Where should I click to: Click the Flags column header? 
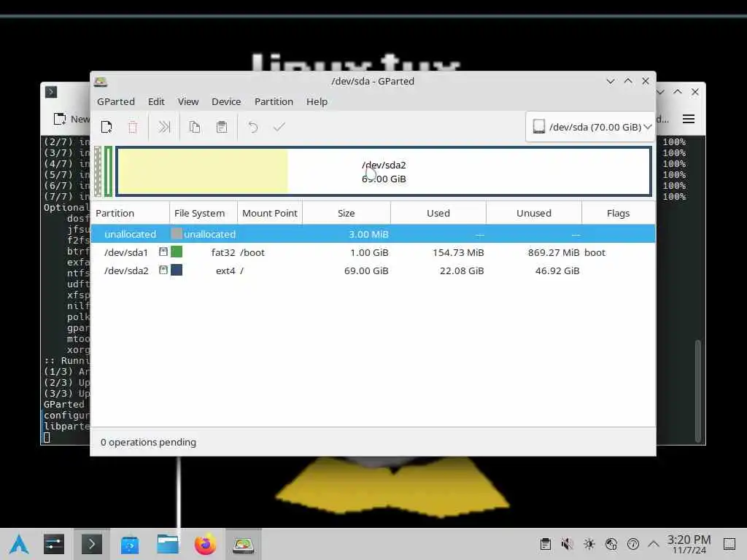pos(619,214)
